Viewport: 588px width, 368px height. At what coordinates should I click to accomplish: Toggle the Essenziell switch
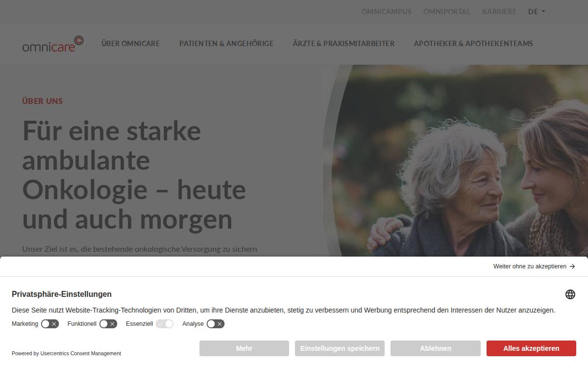pyautogui.click(x=165, y=324)
